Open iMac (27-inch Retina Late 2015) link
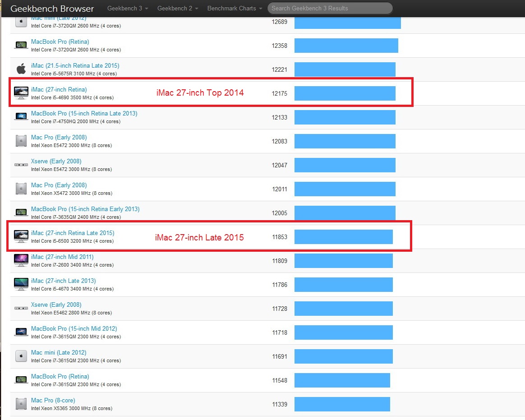This screenshot has width=525, height=420. (x=73, y=233)
